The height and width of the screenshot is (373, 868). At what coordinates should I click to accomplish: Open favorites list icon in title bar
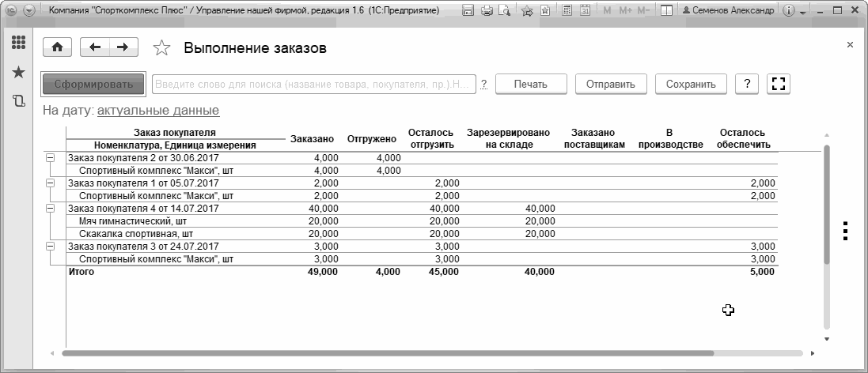click(x=544, y=10)
